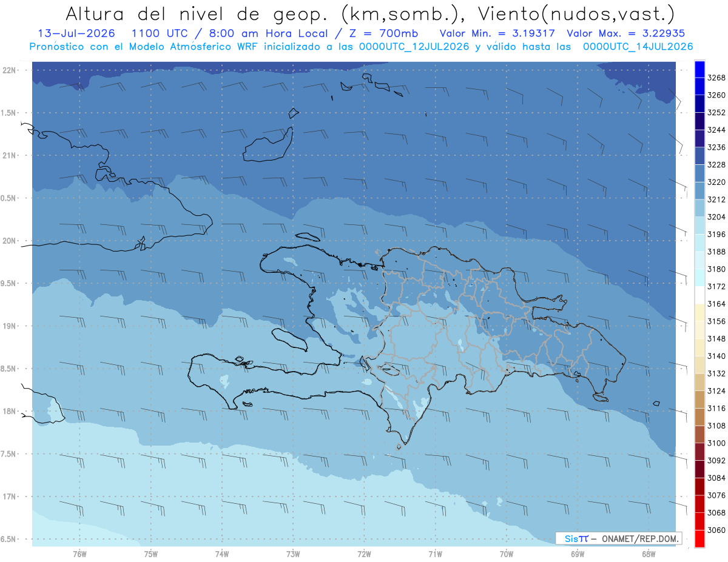
Task: Click the 76W longitude label
Action: pyautogui.click(x=79, y=554)
